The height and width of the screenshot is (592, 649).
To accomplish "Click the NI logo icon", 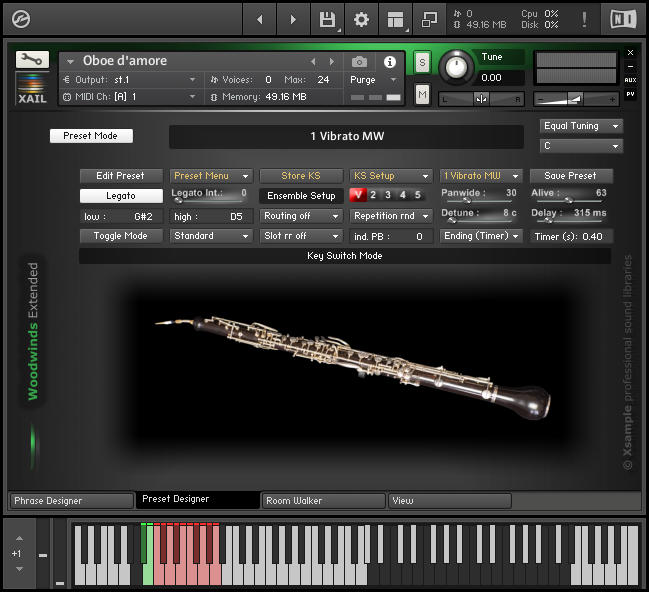I will pos(623,19).
